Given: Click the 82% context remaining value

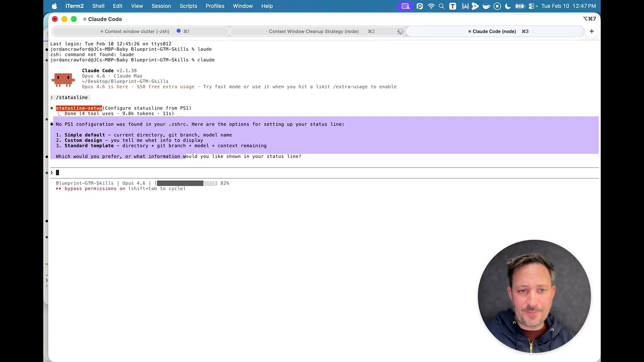Looking at the screenshot, I should 224,184.
